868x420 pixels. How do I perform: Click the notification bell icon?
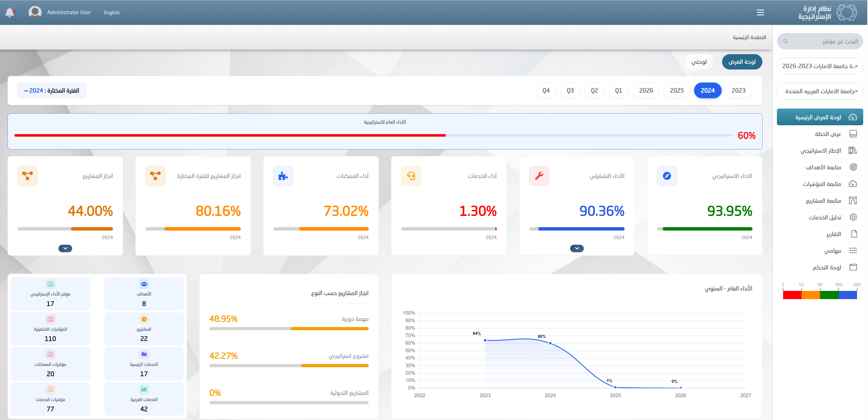click(x=11, y=12)
